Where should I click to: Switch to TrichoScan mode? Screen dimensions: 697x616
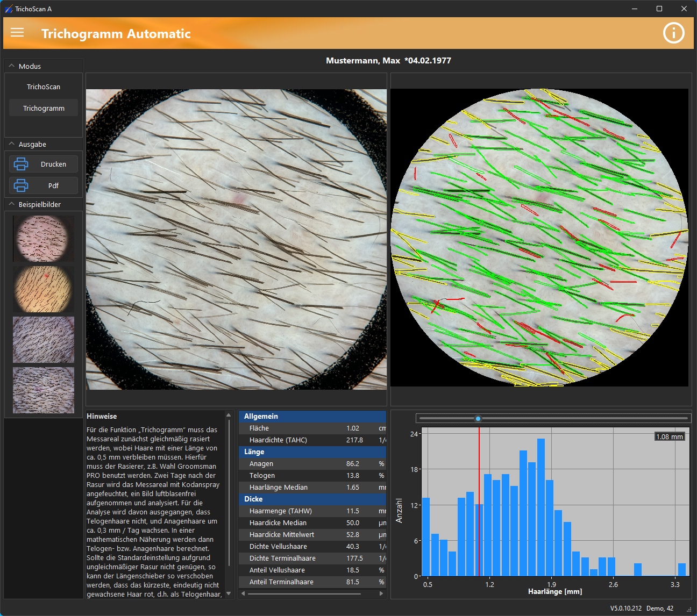tap(43, 87)
